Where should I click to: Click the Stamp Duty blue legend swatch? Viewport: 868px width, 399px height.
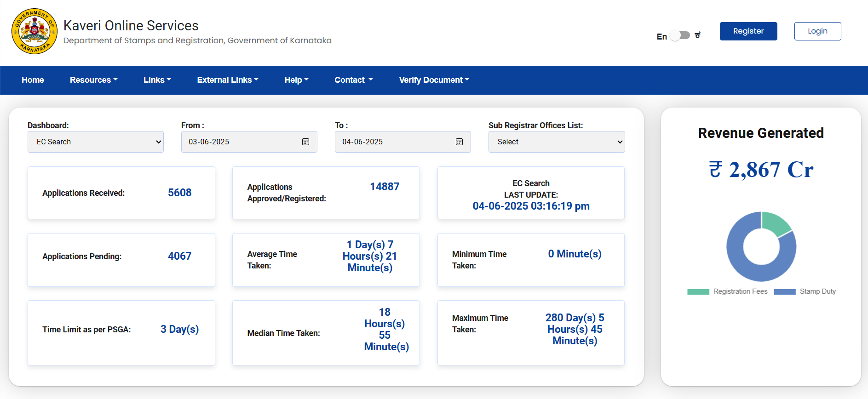pos(785,292)
